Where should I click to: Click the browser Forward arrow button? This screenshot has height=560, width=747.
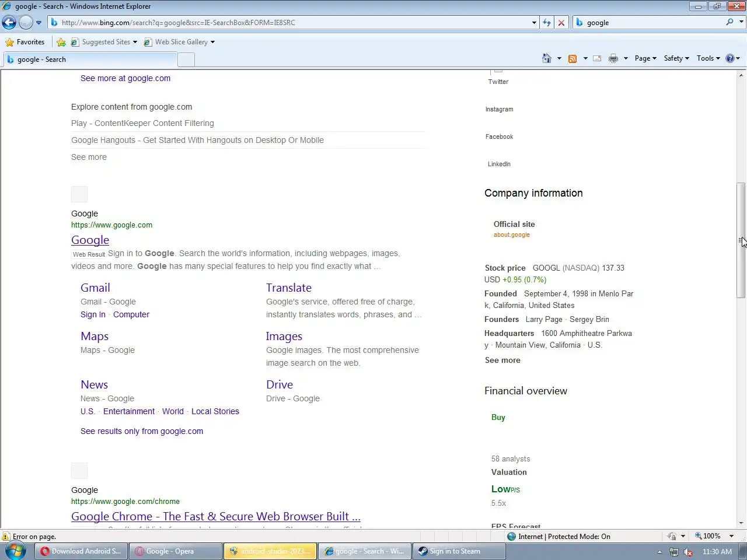point(26,22)
